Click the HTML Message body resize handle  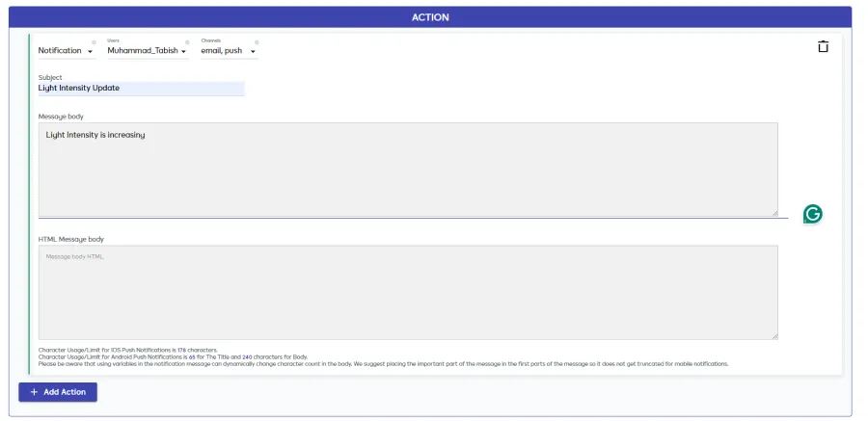pyautogui.click(x=773, y=334)
